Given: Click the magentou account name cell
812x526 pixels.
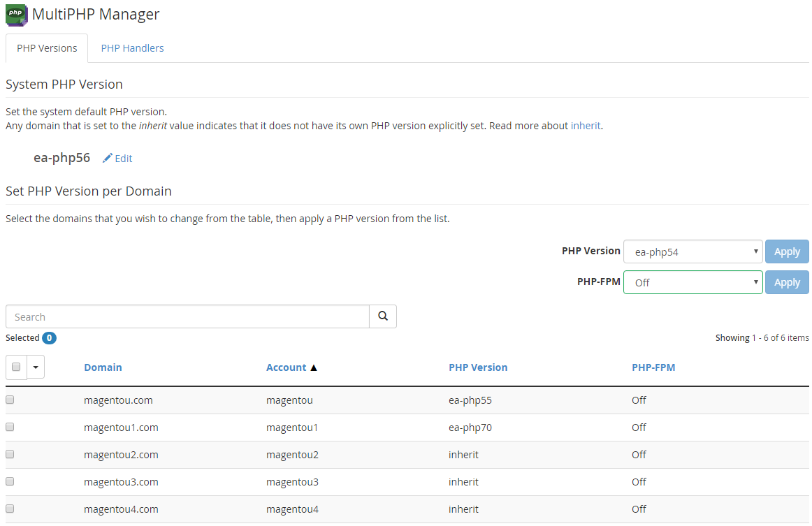Looking at the screenshot, I should click(x=289, y=400).
